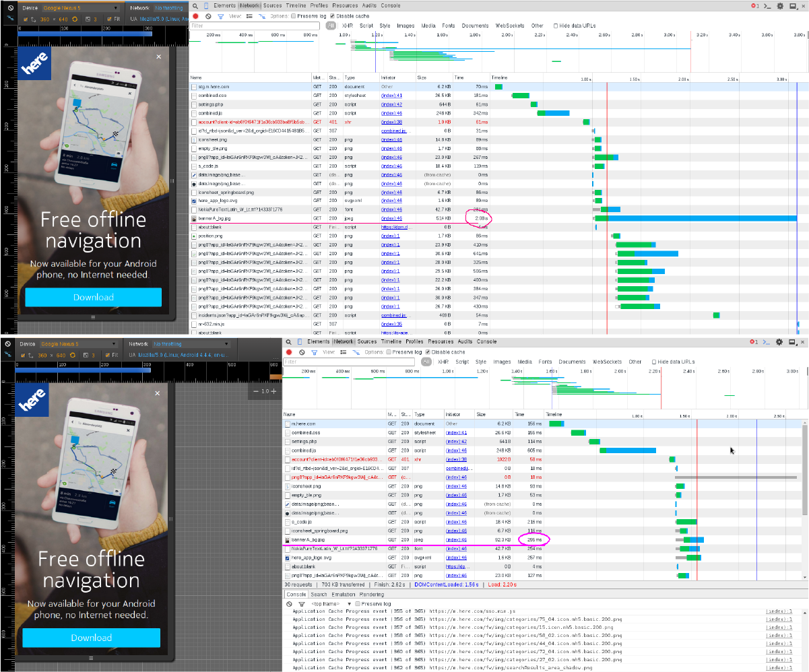
Task: Uncheck Disable cache in lower Network panel
Action: [426, 352]
